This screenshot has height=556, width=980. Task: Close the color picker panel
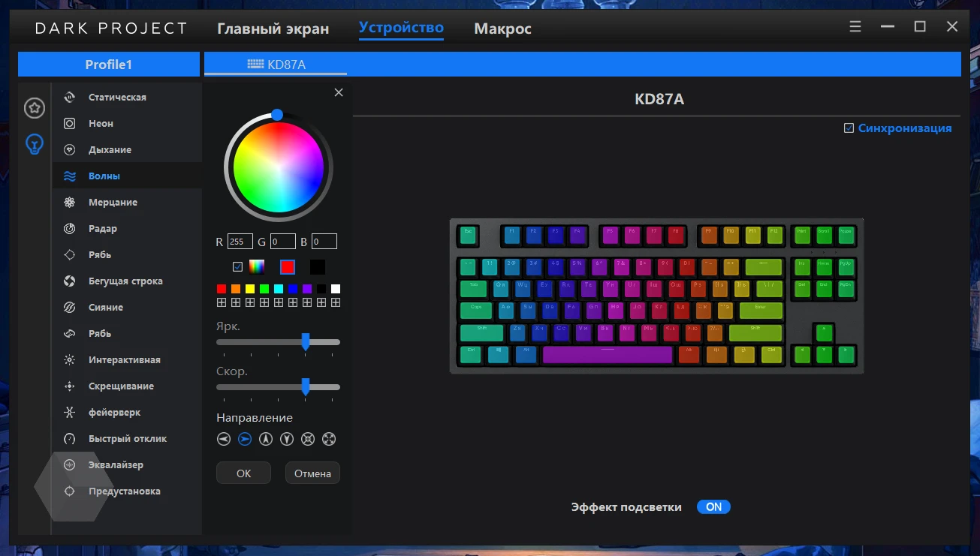click(339, 92)
